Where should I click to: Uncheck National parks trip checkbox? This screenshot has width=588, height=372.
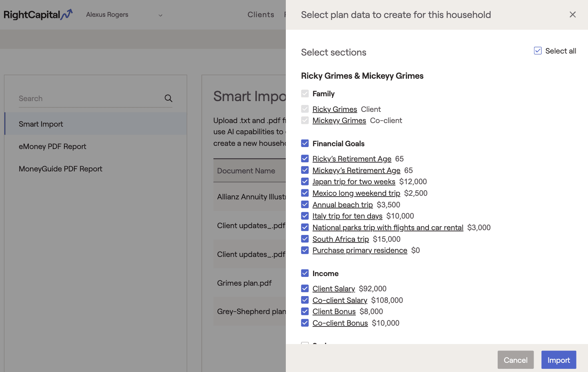click(x=305, y=227)
